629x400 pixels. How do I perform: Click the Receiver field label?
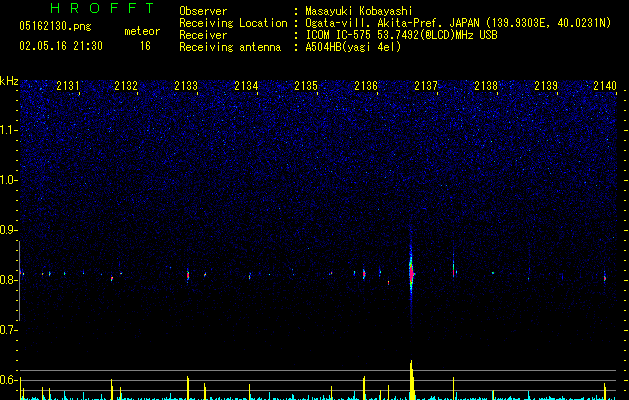pyautogui.click(x=203, y=35)
